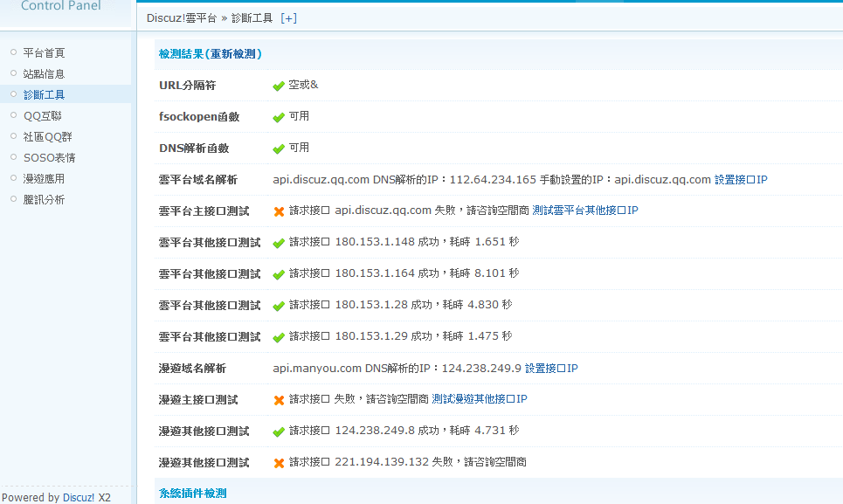Image resolution: width=843 pixels, height=504 pixels.
Task: Click the 空或& result text
Action: 303,85
